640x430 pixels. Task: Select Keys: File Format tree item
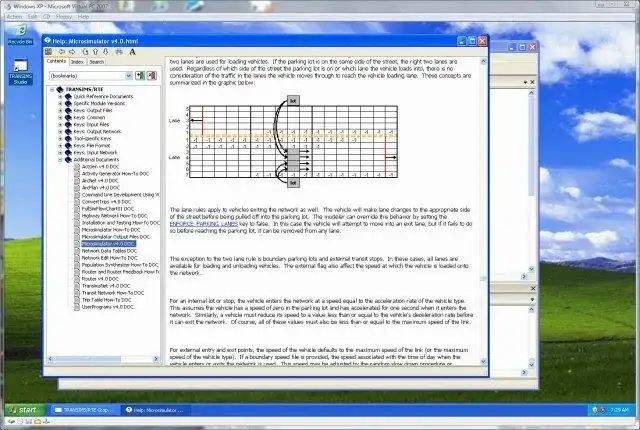[92, 145]
